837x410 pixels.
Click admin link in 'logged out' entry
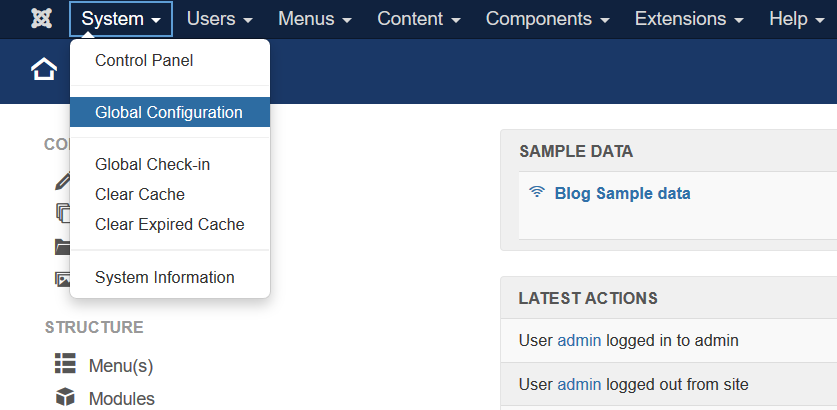coord(579,384)
